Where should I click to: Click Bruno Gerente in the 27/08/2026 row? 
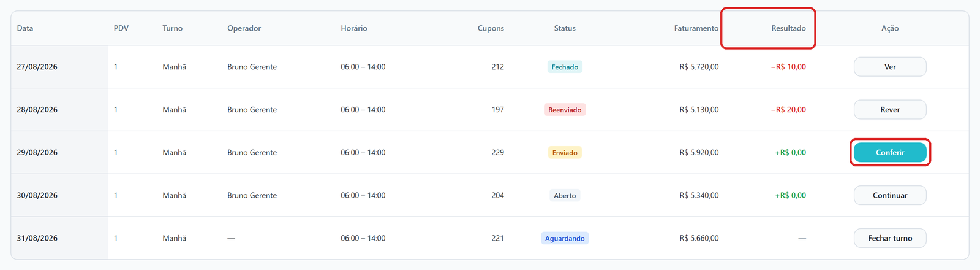tap(252, 67)
